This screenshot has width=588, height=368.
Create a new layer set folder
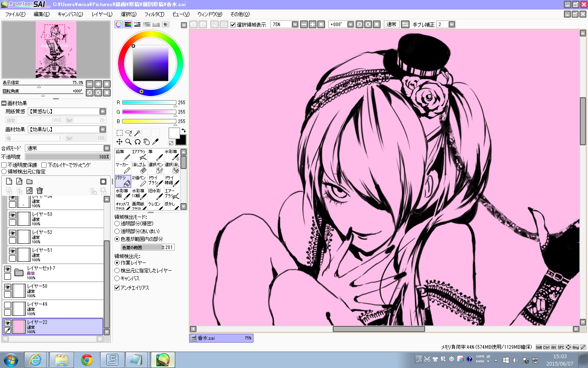(29, 181)
